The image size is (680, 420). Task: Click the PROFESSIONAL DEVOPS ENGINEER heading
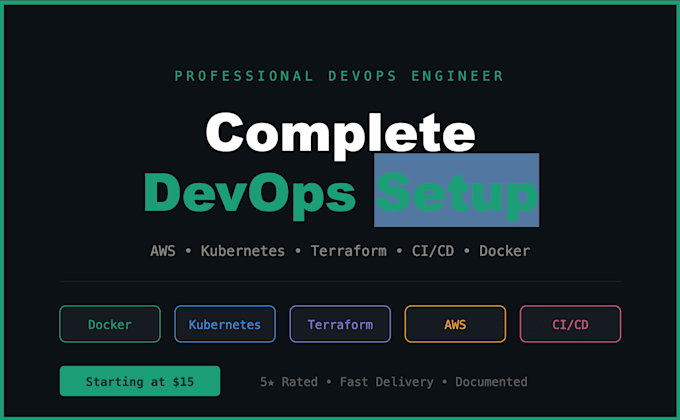339,76
